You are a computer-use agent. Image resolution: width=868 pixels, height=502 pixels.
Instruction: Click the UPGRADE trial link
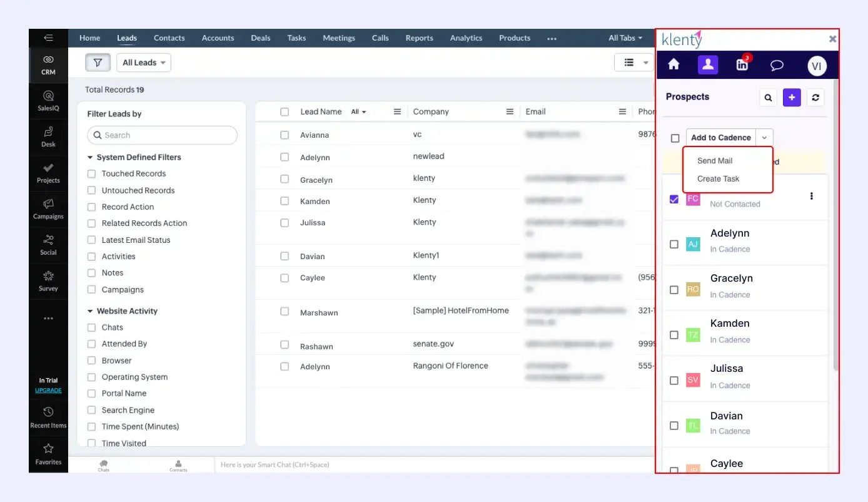pyautogui.click(x=48, y=390)
